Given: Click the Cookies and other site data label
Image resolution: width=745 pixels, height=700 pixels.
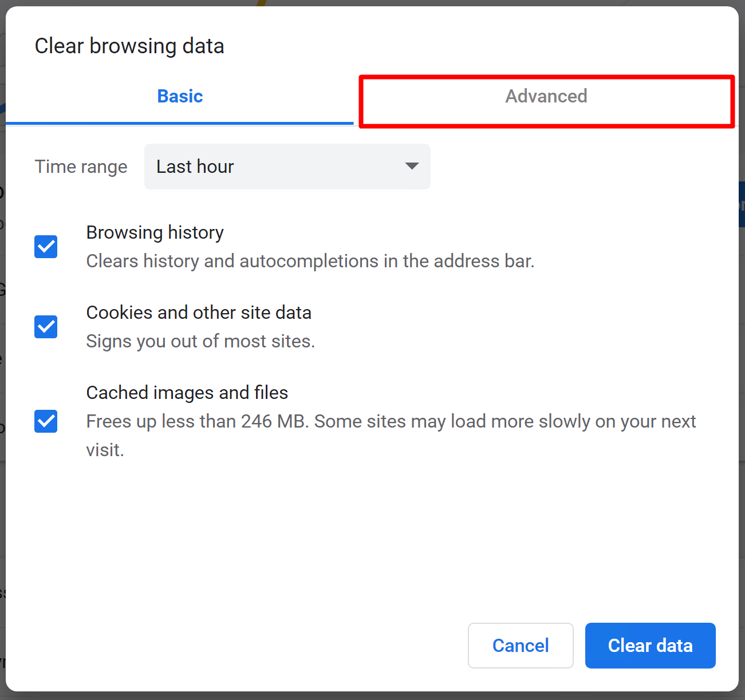Looking at the screenshot, I should tap(199, 313).
